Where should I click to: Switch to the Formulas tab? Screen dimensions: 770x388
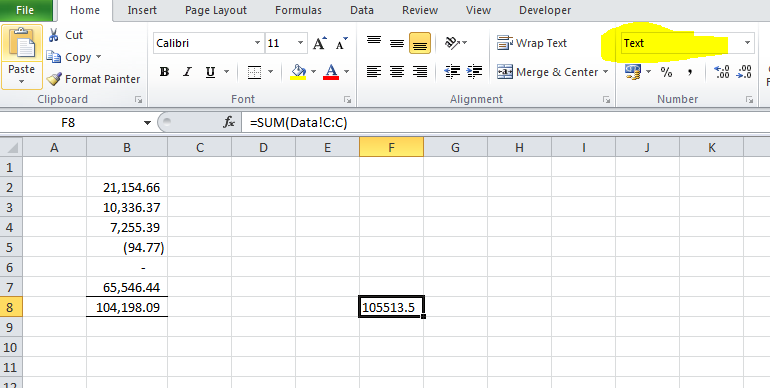298,10
